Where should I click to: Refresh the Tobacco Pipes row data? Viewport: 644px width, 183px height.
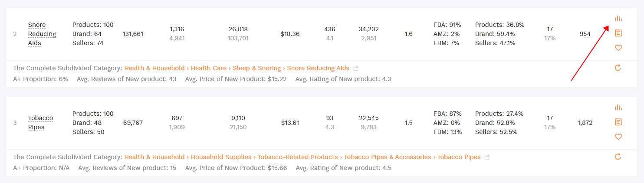[618, 157]
